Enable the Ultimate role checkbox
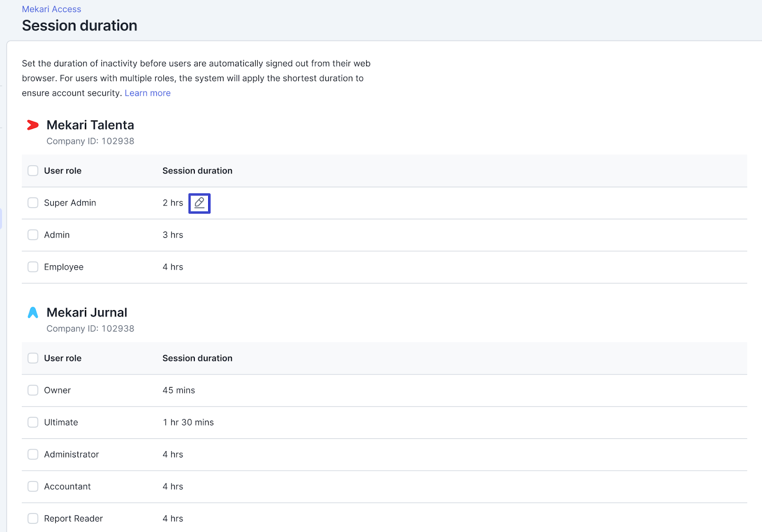 (33, 422)
